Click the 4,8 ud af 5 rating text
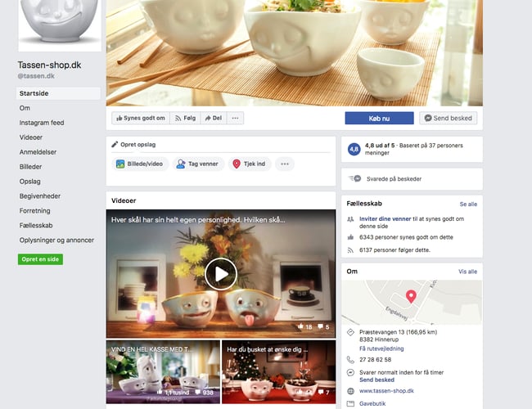The image size is (532, 409). [380, 146]
